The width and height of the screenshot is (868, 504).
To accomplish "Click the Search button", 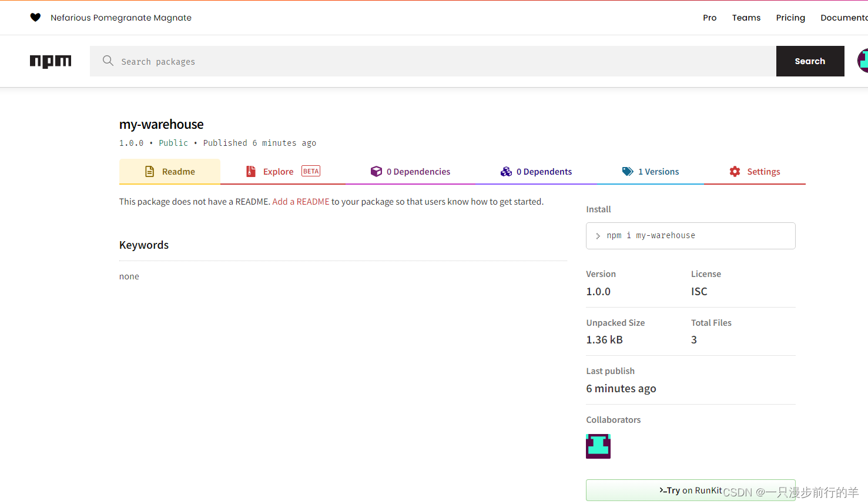I will pyautogui.click(x=810, y=61).
